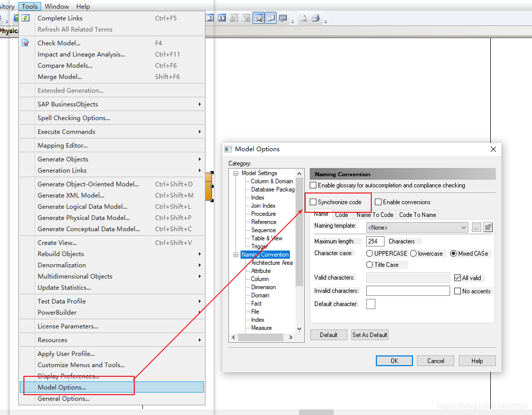Select the zoom window toolbar icon
The width and height of the screenshot is (532, 415).
click(x=258, y=17)
